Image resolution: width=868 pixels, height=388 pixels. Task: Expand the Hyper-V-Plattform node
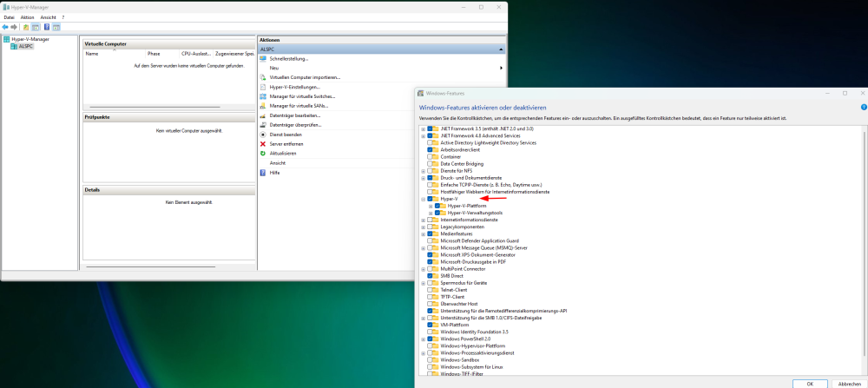[431, 206]
